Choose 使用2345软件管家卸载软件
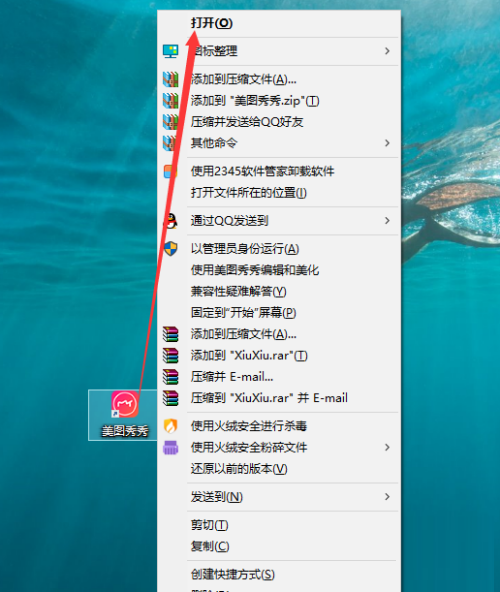 click(x=262, y=171)
